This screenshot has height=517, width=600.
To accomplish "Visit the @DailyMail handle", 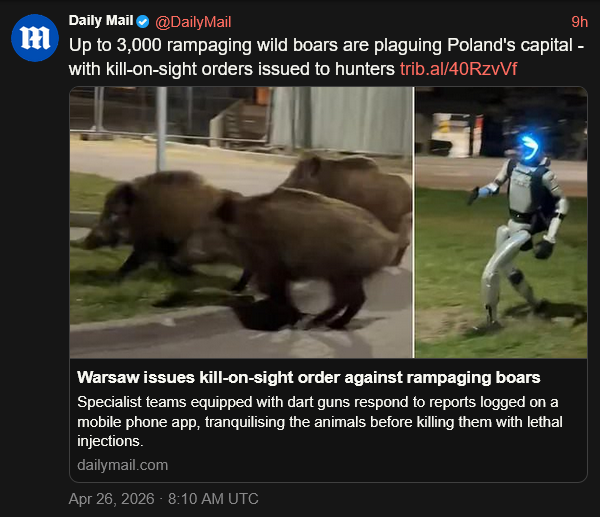I will [193, 22].
